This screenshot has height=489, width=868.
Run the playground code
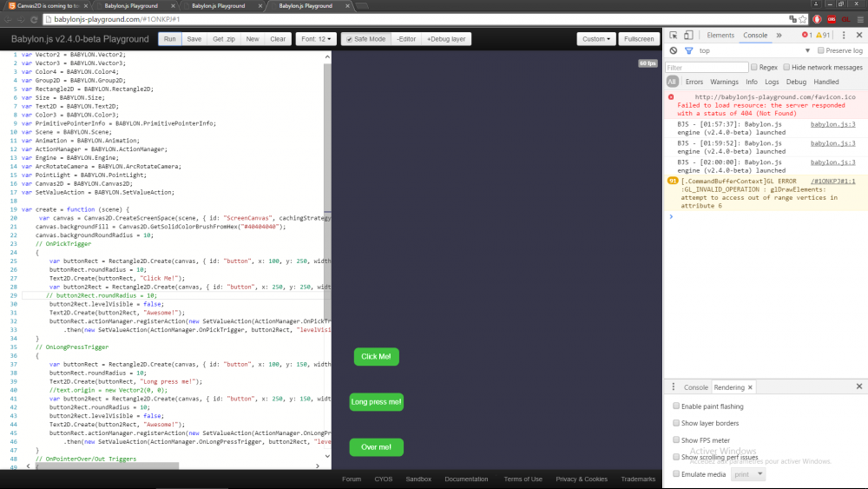[x=170, y=39]
